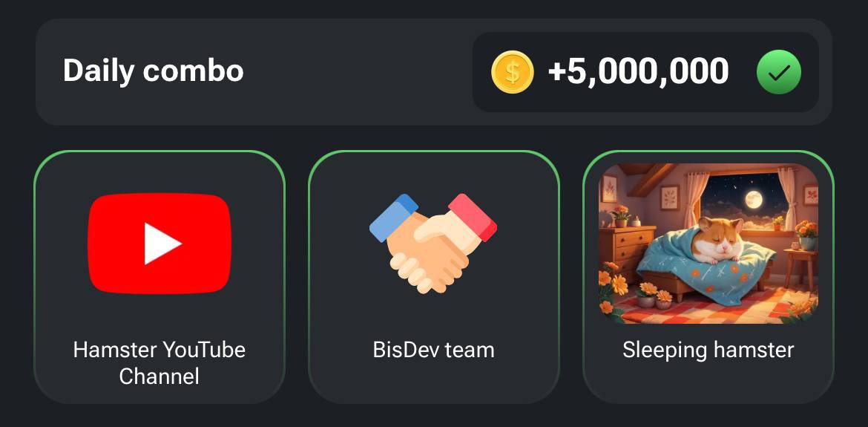Tap the green checkmark badge
This screenshot has height=427, width=868.
click(779, 72)
